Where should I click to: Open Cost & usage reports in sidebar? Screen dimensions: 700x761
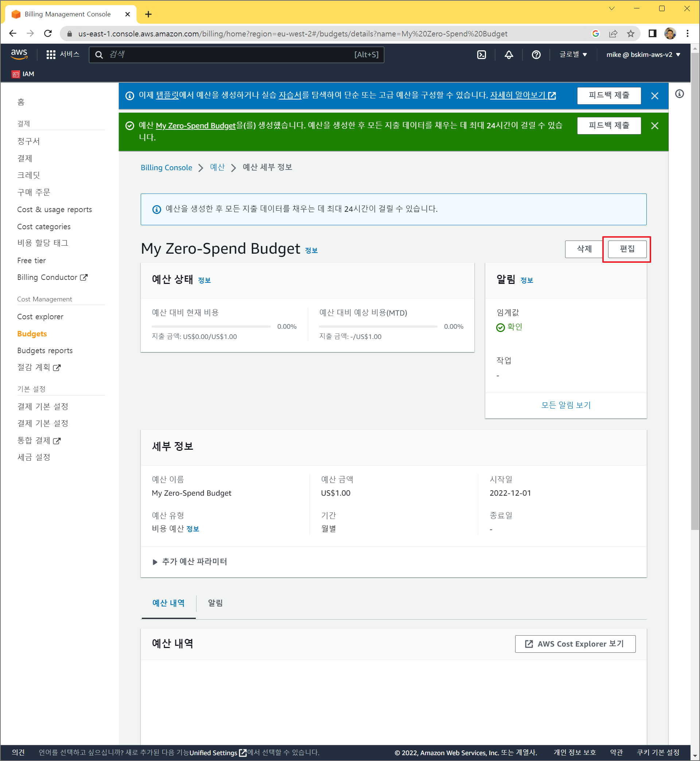pyautogui.click(x=55, y=209)
